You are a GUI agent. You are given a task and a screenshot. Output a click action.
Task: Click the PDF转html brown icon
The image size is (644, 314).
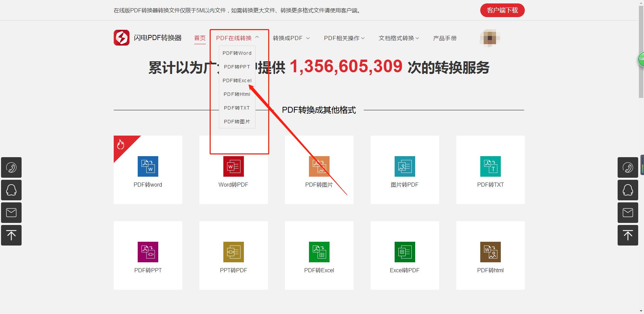coord(490,252)
